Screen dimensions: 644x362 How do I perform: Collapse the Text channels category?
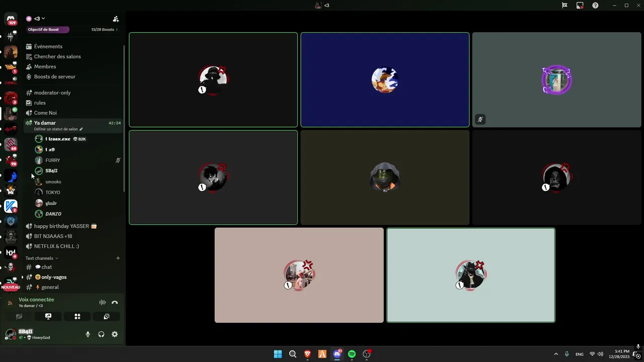pyautogui.click(x=42, y=258)
